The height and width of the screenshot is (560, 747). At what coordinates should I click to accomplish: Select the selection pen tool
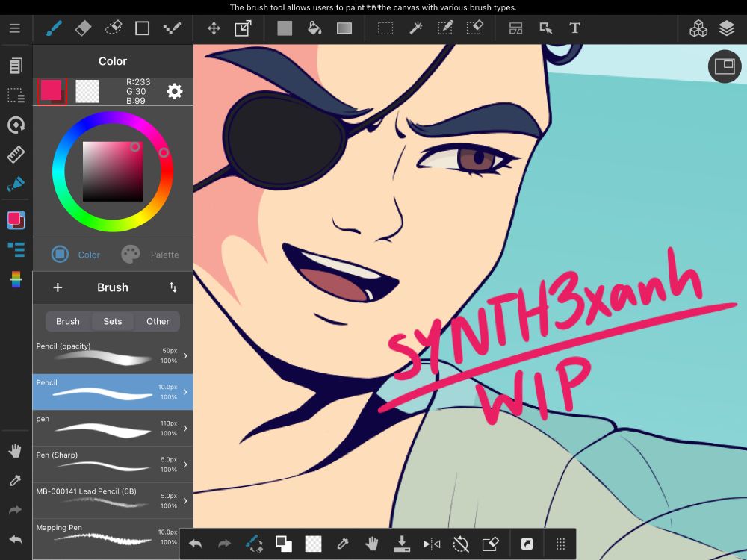(x=445, y=28)
